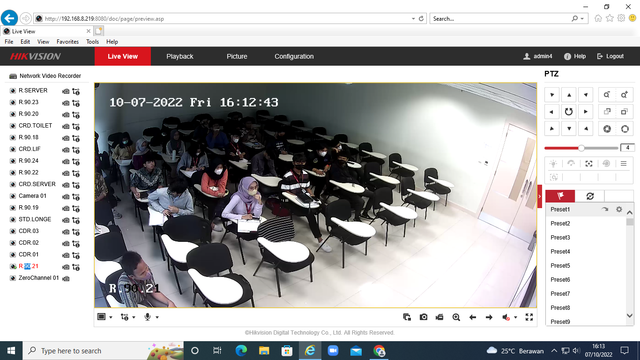
Task: Click the PTZ speed value field
Action: (627, 147)
